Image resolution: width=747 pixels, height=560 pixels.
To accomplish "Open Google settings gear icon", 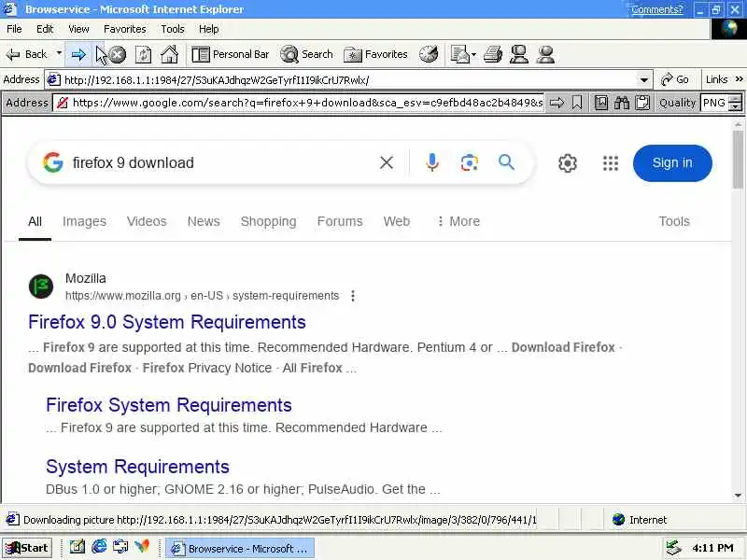I will (x=568, y=163).
